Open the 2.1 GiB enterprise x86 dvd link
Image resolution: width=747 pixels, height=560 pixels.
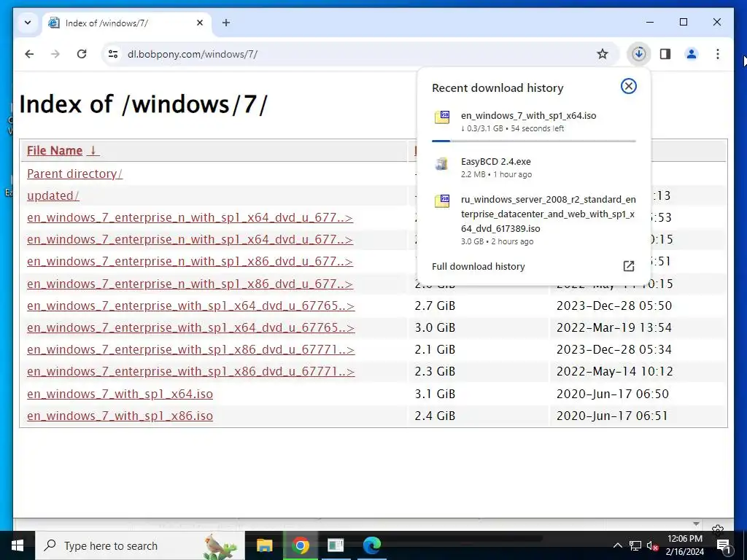pos(190,349)
